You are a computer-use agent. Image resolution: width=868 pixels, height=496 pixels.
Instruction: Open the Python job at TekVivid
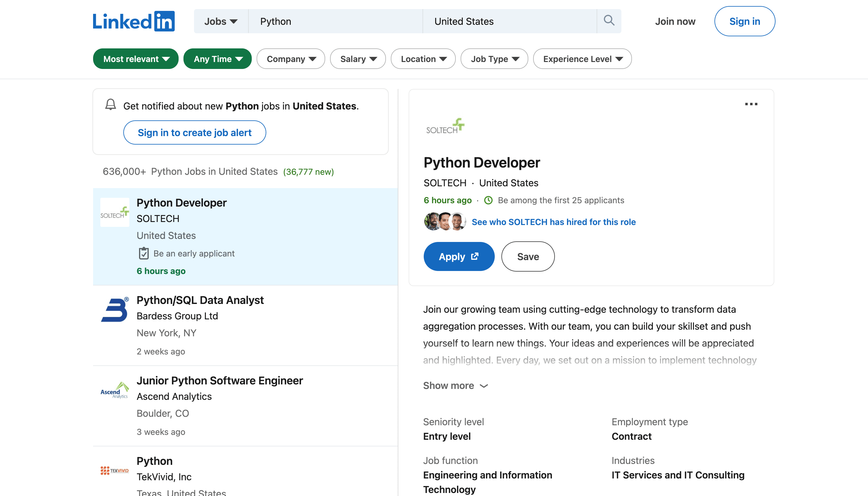pos(154,461)
